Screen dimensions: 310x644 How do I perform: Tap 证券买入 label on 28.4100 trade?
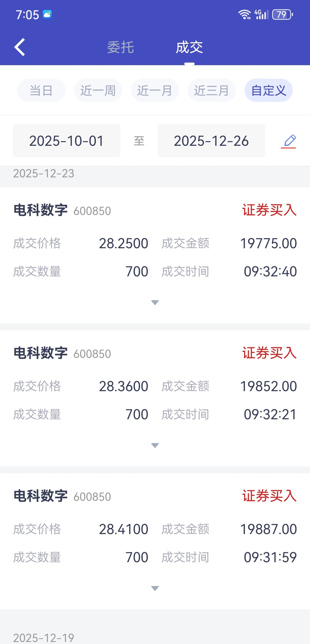click(x=270, y=496)
